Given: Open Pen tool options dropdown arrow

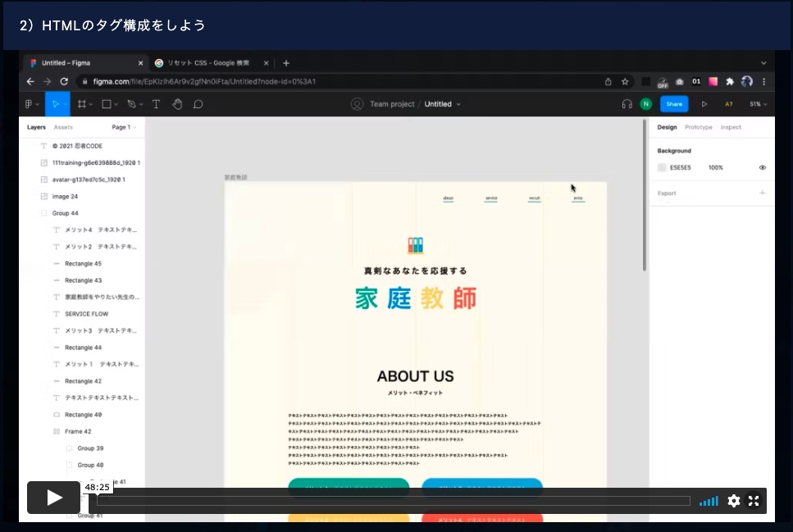Looking at the screenshot, I should pos(141,105).
